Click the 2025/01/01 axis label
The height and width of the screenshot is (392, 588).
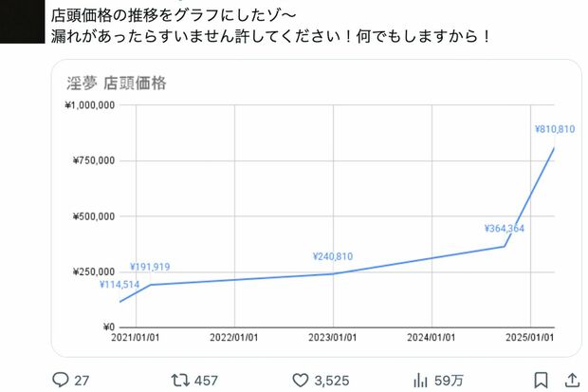click(x=529, y=337)
